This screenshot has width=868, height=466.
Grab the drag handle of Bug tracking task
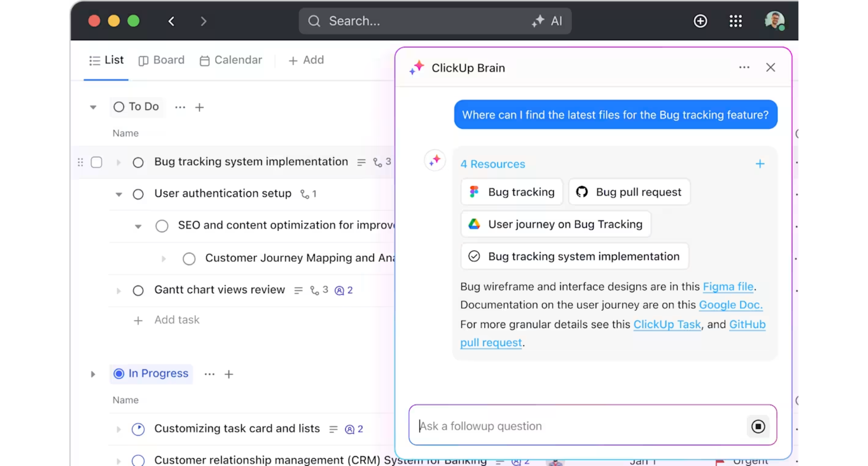click(81, 162)
